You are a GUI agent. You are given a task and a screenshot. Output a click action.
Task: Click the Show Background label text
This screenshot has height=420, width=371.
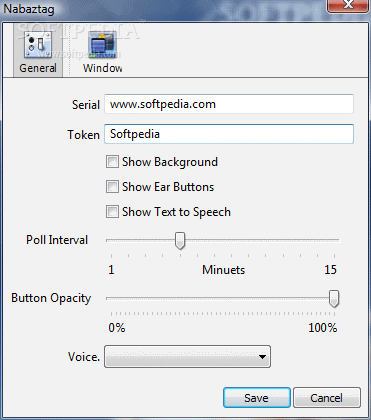170,162
